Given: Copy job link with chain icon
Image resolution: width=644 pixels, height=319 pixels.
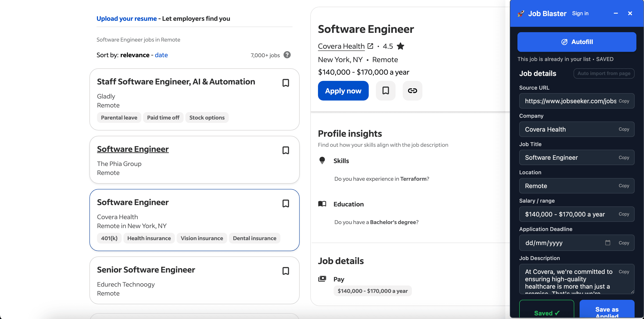Looking at the screenshot, I should 412,91.
